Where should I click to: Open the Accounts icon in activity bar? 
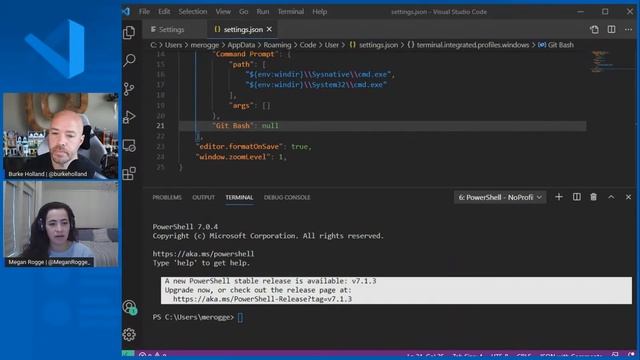(129, 307)
